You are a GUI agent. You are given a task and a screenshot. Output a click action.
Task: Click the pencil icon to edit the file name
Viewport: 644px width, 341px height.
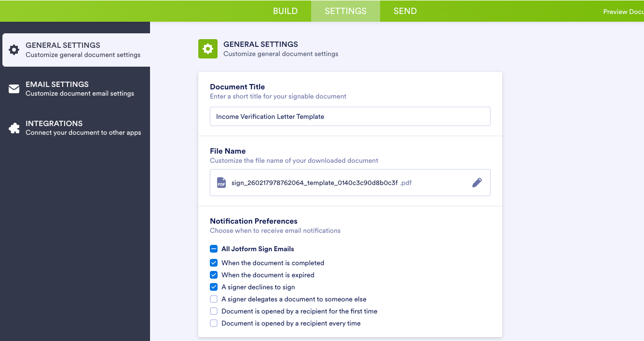click(x=477, y=183)
